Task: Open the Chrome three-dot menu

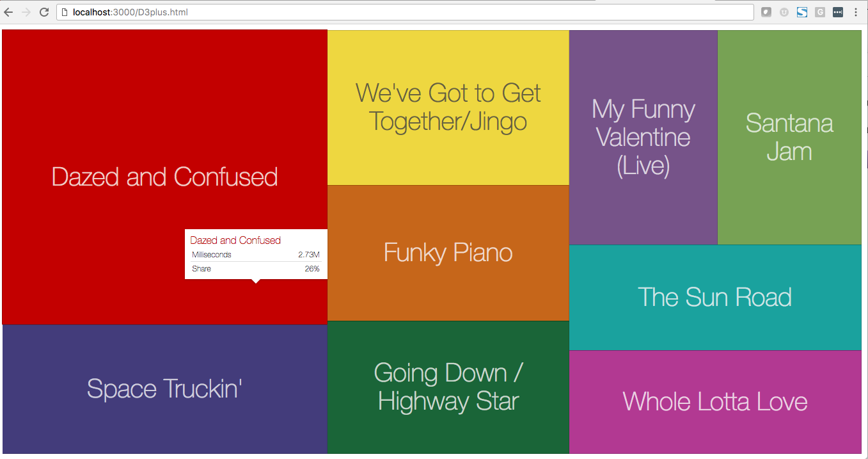Action: click(856, 12)
